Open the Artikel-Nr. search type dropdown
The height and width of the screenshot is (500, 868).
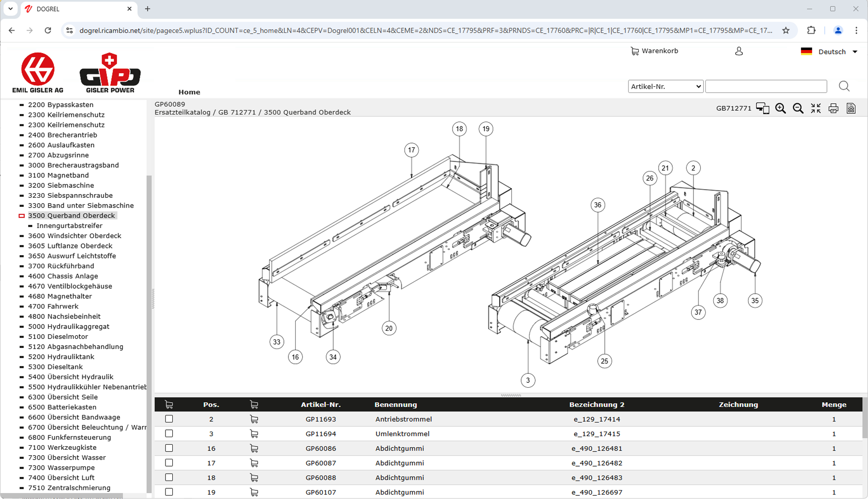[x=665, y=86]
